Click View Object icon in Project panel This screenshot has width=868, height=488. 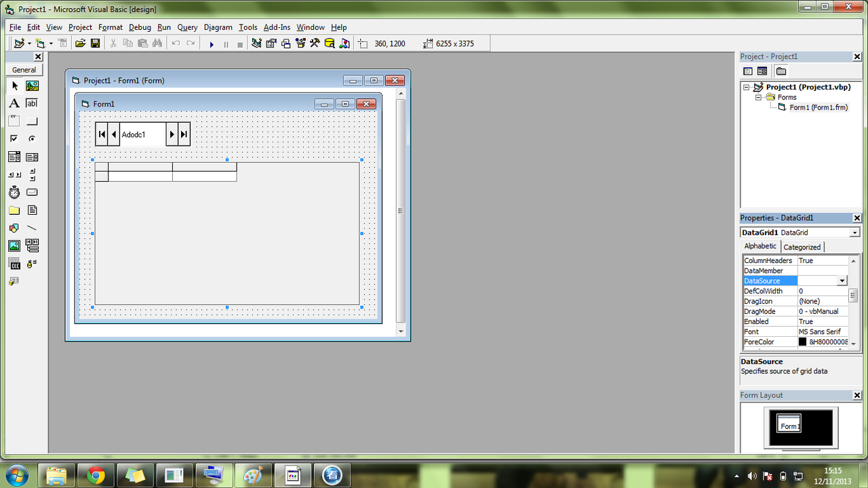point(762,71)
